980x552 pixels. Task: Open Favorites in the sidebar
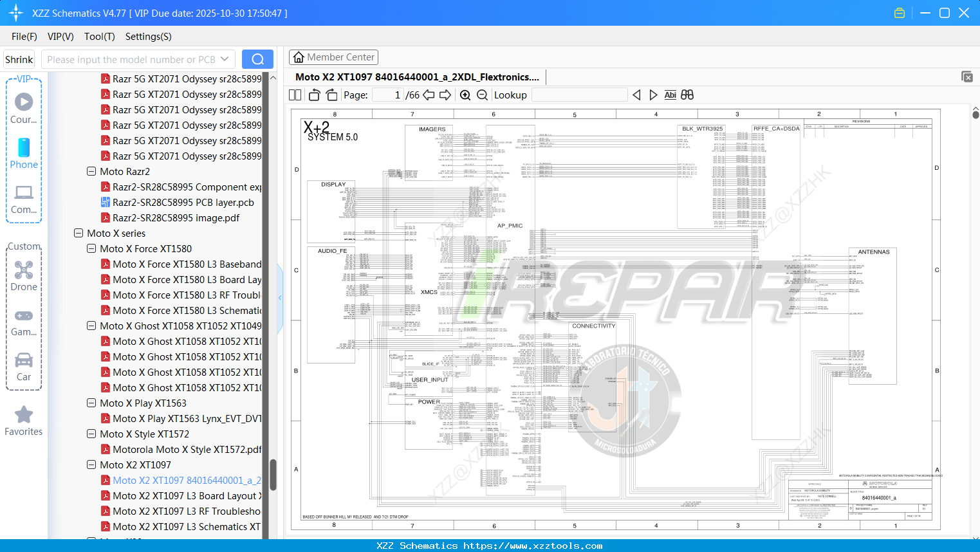coord(24,421)
